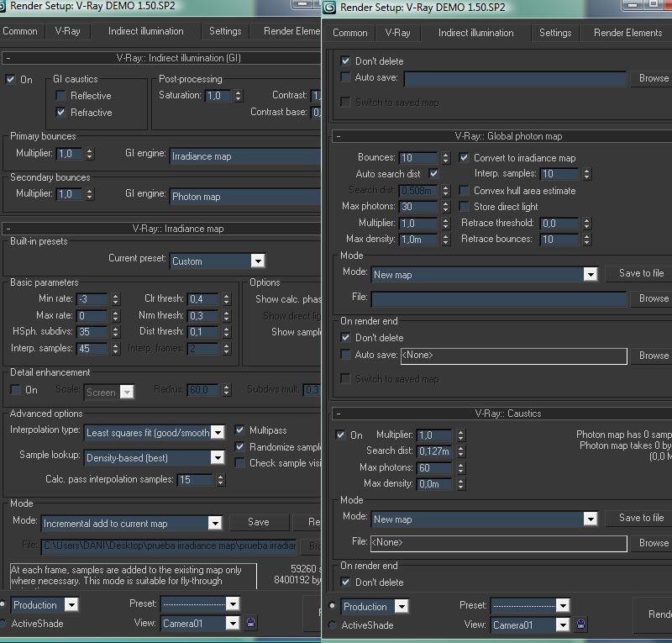The width and height of the screenshot is (672, 643).
Task: Open Preset dropdown in left window
Action: (x=200, y=604)
